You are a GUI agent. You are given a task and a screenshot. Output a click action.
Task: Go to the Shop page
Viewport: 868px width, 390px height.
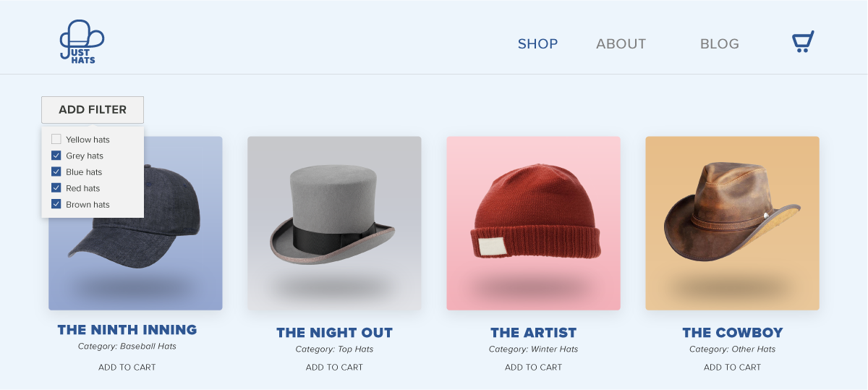click(537, 44)
